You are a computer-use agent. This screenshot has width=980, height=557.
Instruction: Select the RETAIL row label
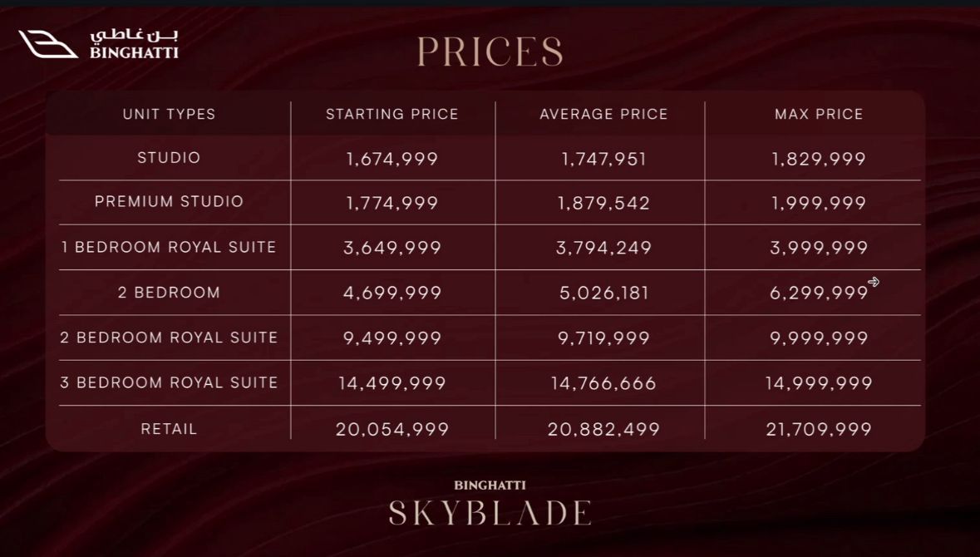point(170,429)
